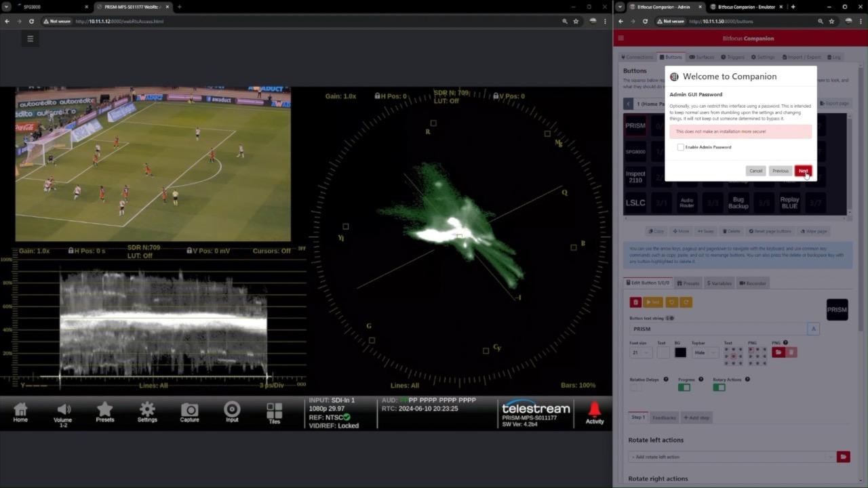The image size is (868, 488).
Task: Switch to the Recorder tab
Action: (x=753, y=283)
